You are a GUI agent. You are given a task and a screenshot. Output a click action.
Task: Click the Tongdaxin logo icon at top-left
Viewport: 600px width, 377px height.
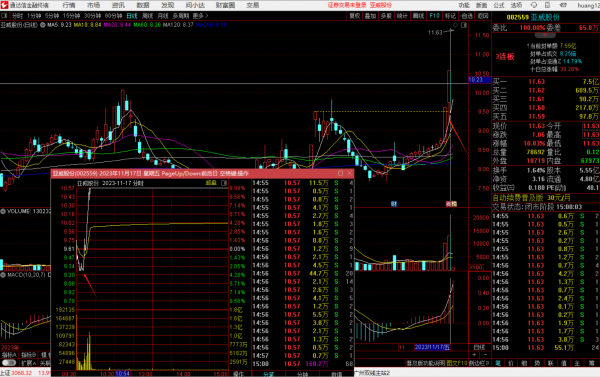(4, 5)
